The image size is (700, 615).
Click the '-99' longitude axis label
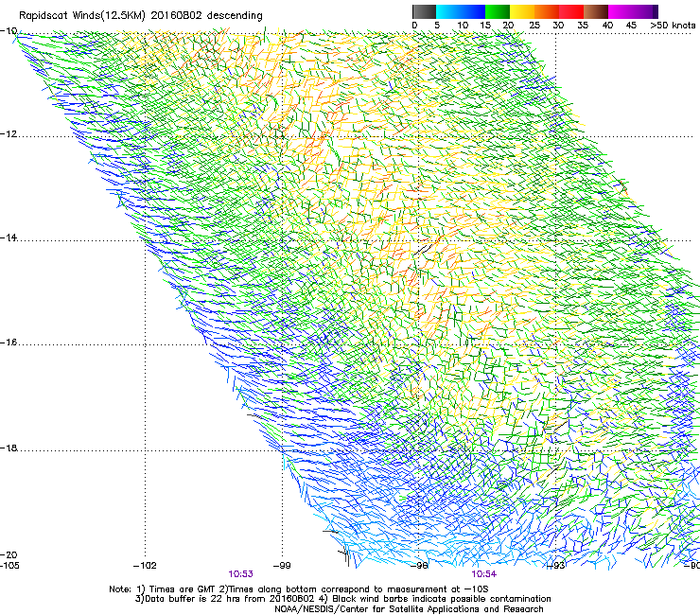click(282, 566)
